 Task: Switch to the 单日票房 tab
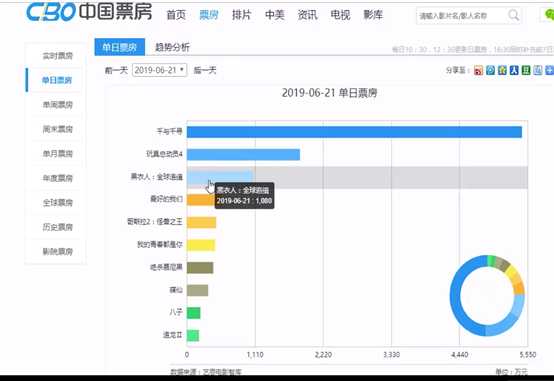[119, 47]
